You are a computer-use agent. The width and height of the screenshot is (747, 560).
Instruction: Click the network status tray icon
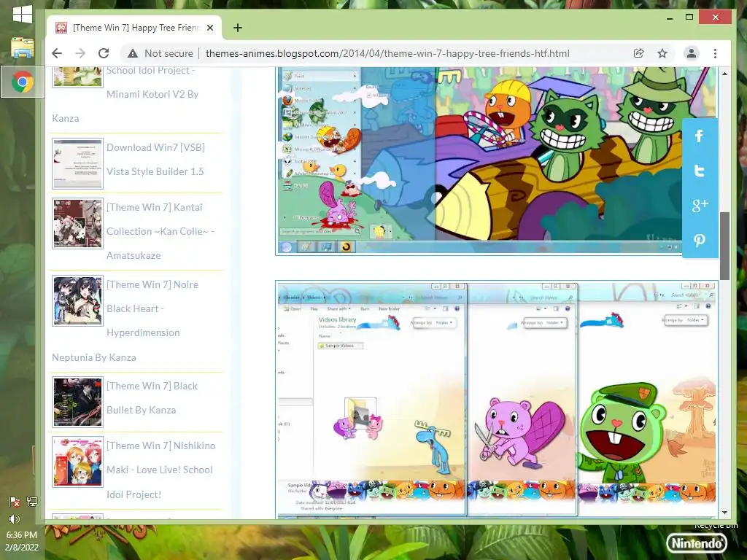tap(32, 502)
